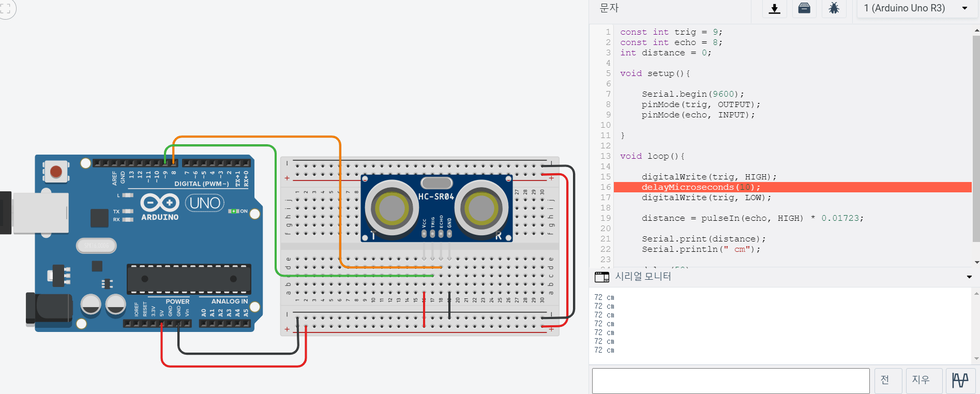Click the 전 send button
980x394 pixels.
tap(888, 381)
